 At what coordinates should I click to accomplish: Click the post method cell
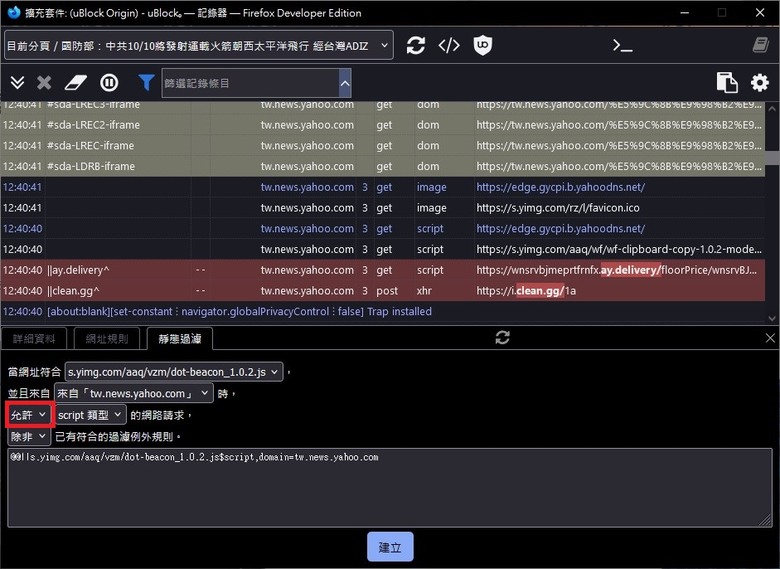click(x=387, y=291)
